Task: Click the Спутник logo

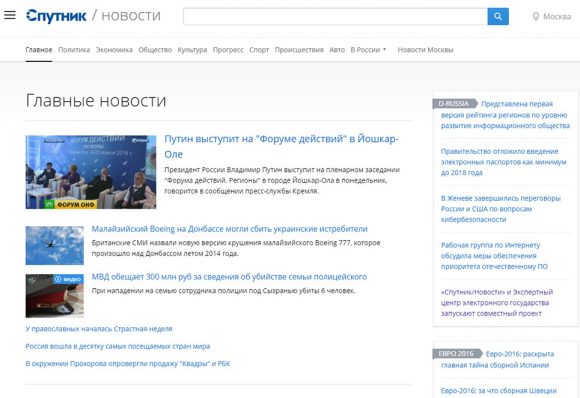Action: 56,16
